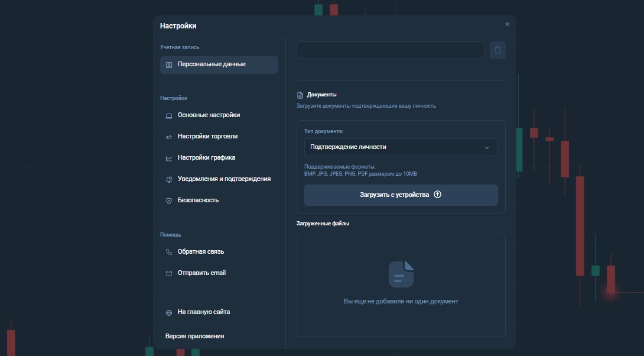
Task: Open the Тип документа dropdown
Action: [401, 147]
